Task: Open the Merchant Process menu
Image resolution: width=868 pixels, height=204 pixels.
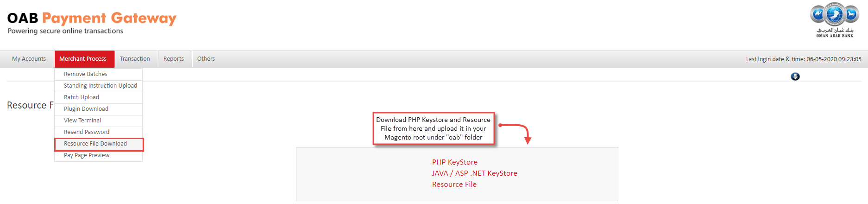Action: pyautogui.click(x=83, y=59)
